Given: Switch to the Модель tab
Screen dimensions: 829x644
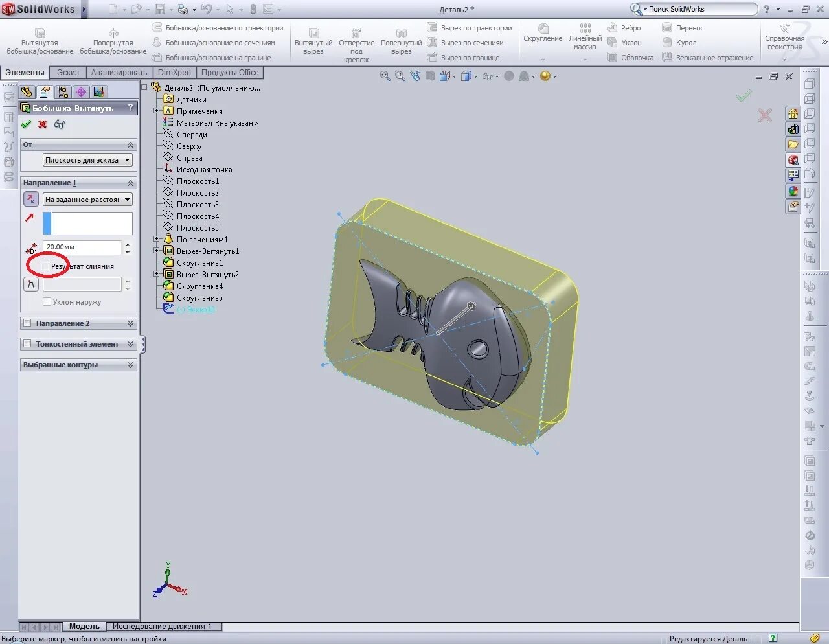Looking at the screenshot, I should tap(84, 627).
